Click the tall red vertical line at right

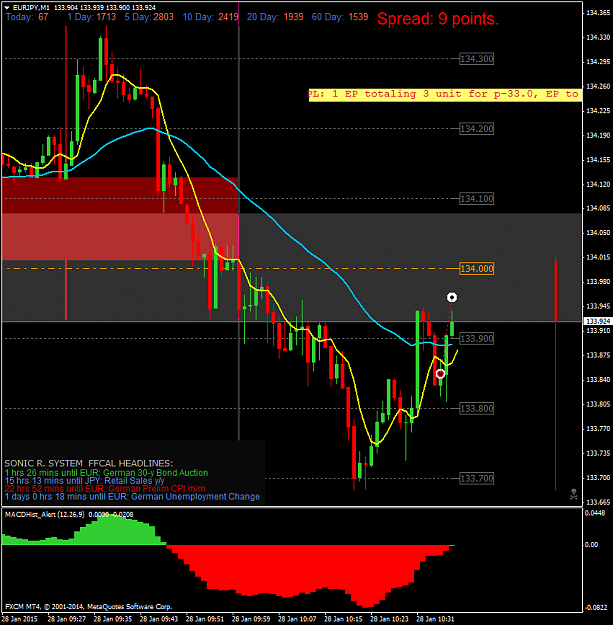pyautogui.click(x=556, y=373)
